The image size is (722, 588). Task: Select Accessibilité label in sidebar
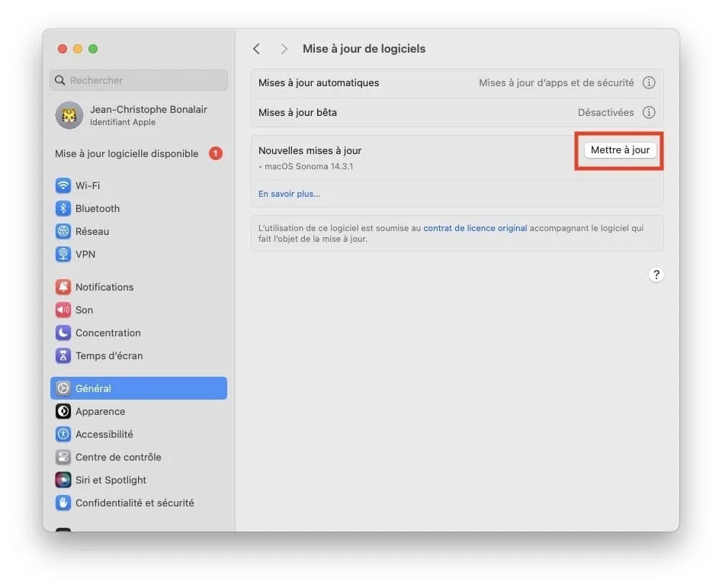104,434
